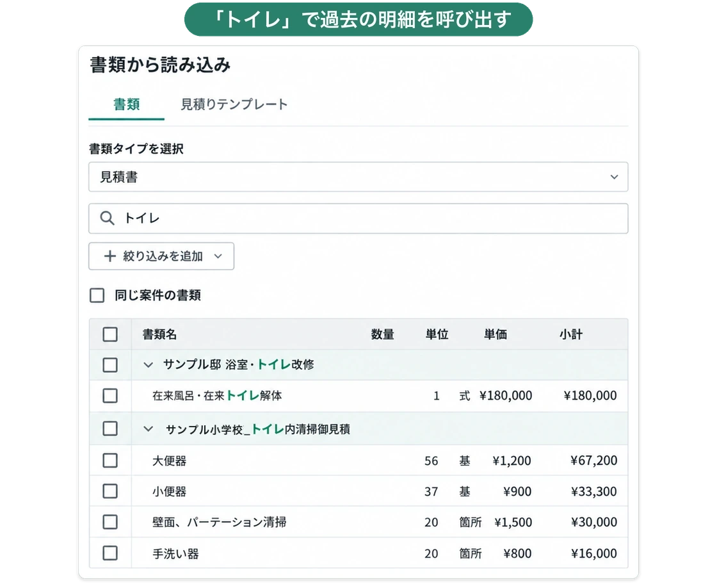Click the 手洗い器 item name
Image resolution: width=717 pixels, height=588 pixels.
click(x=175, y=553)
